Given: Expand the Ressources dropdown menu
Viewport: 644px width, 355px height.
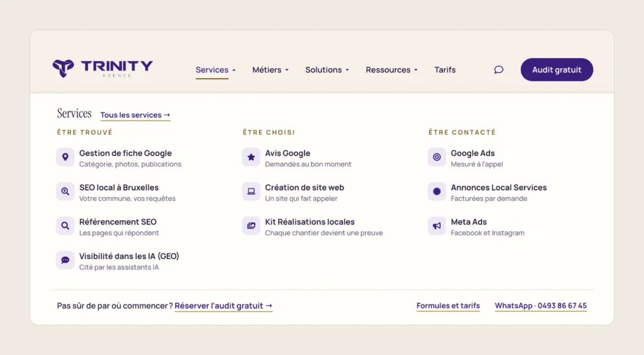Looking at the screenshot, I should [x=391, y=70].
